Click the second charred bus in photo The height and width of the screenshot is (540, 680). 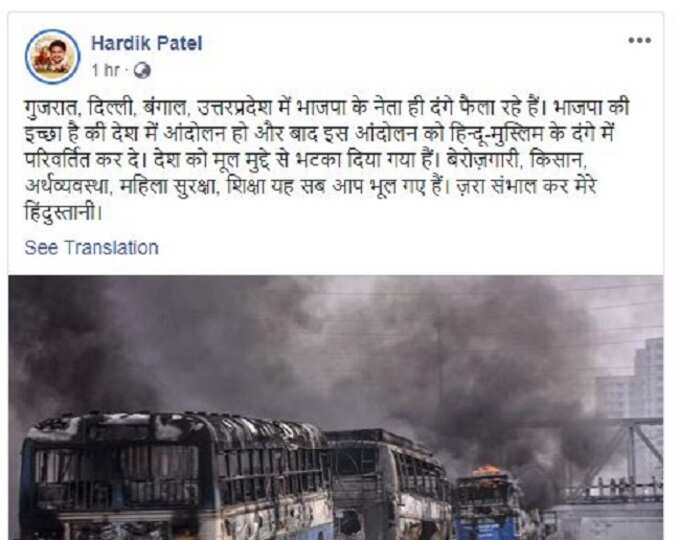point(388,481)
